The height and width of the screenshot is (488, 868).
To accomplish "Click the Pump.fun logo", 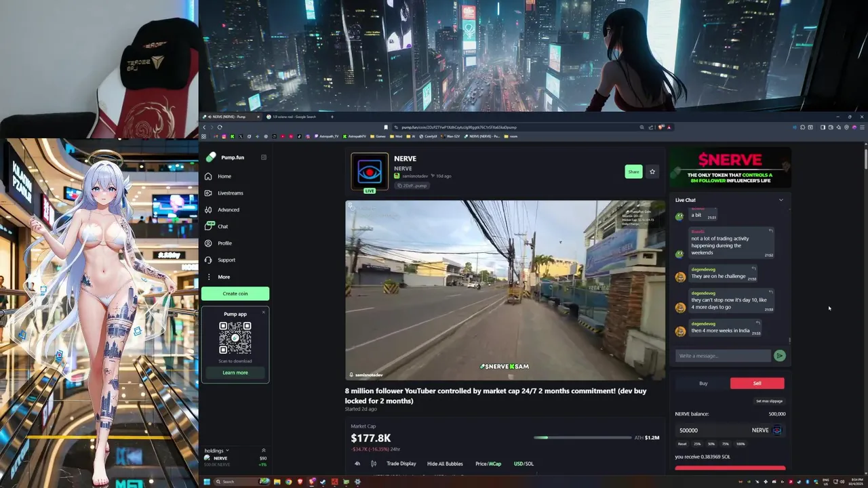I will pyautogui.click(x=225, y=157).
